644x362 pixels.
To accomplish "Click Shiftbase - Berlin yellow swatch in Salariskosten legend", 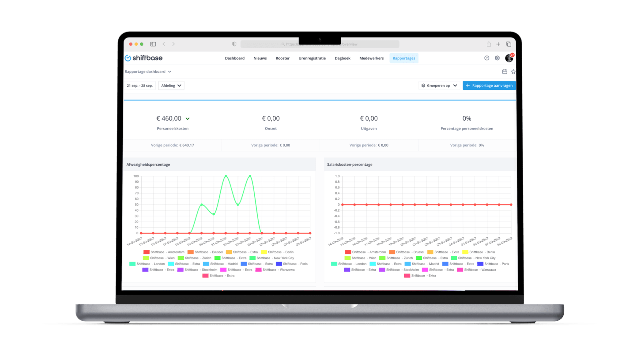I will point(465,252).
